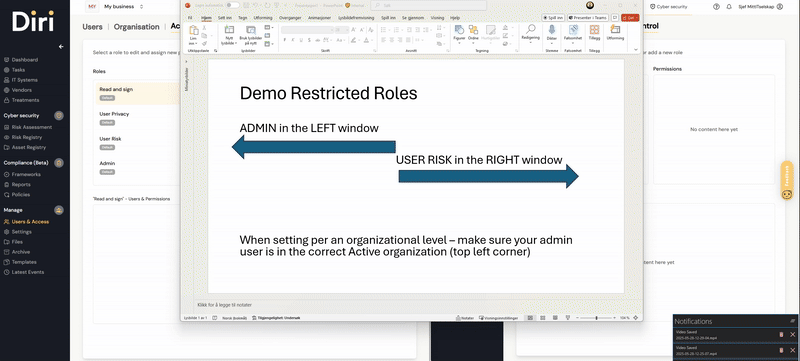This screenshot has width=800, height=361.
Task: Switch to slide sorter view
Action: pyautogui.click(x=543, y=318)
